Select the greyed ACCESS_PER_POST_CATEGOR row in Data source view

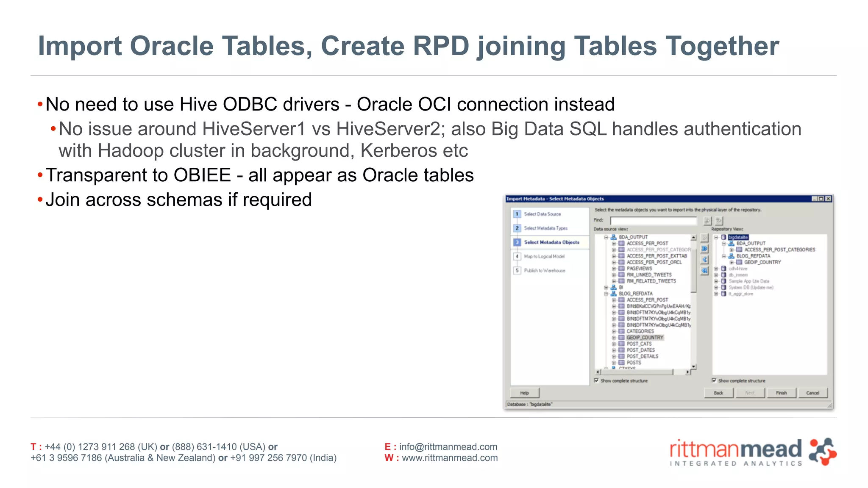click(658, 250)
